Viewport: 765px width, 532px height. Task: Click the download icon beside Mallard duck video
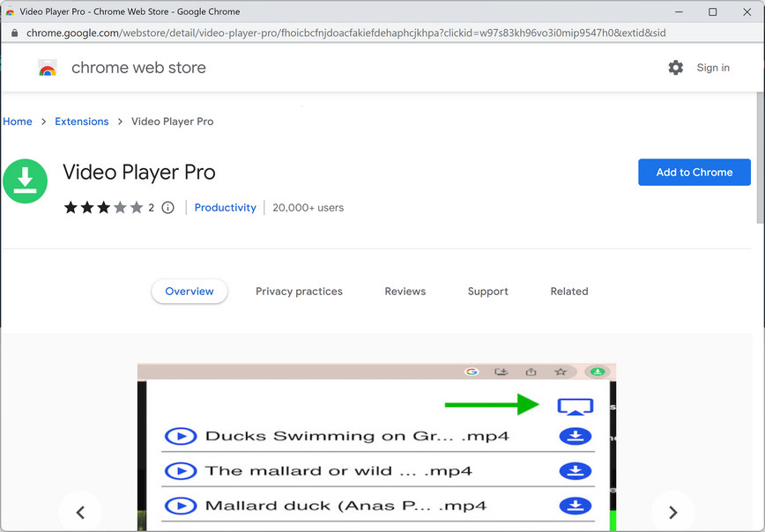click(x=575, y=506)
